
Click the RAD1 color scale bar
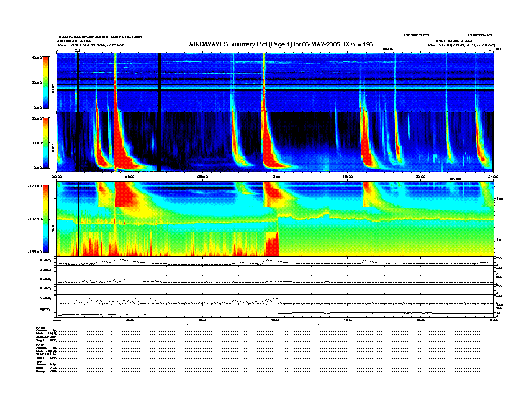coord(46,142)
